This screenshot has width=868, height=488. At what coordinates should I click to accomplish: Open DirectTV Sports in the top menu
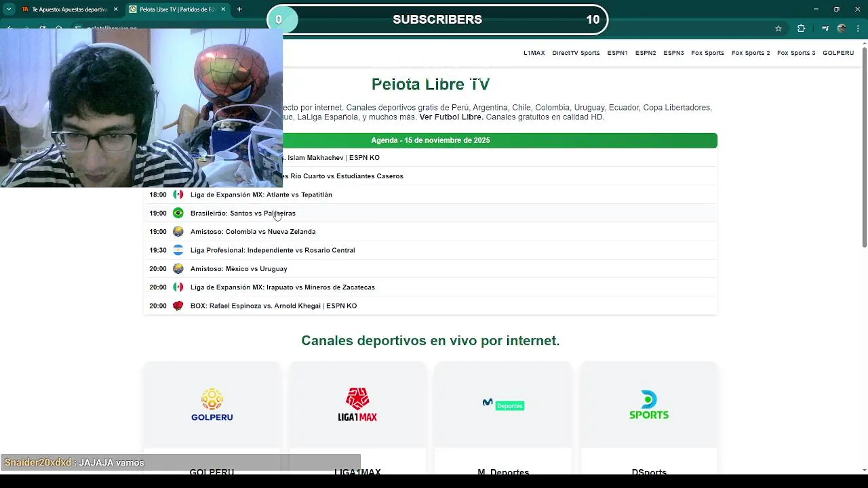[x=576, y=53]
